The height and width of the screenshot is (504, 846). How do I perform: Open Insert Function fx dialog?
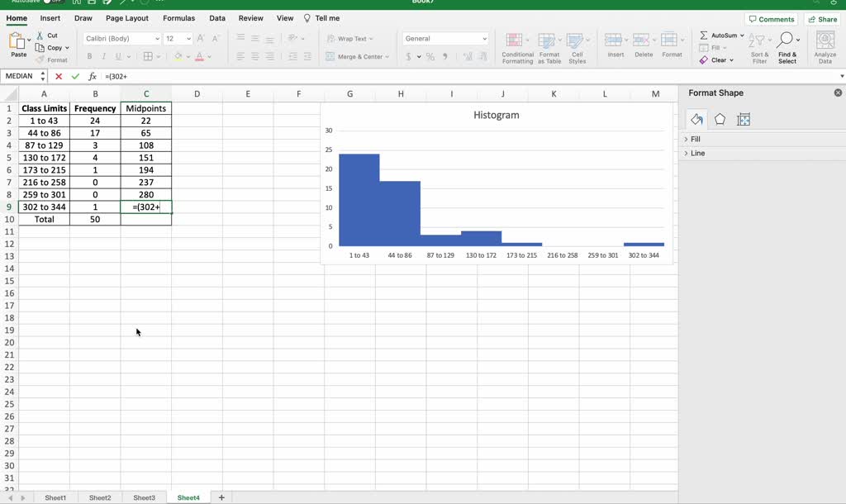(93, 76)
